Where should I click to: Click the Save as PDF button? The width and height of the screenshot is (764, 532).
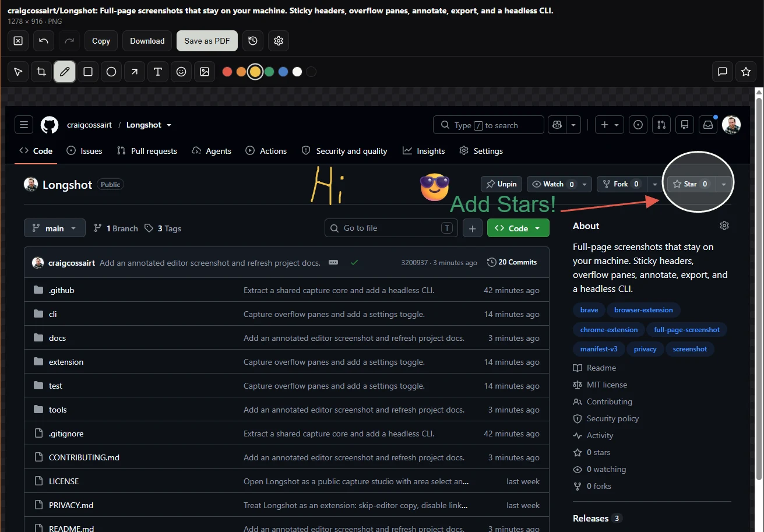click(207, 41)
